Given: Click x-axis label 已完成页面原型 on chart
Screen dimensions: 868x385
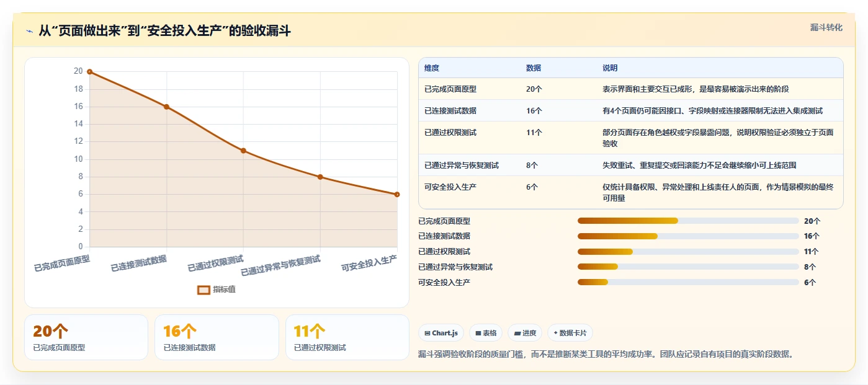Looking at the screenshot, I should click(62, 264).
